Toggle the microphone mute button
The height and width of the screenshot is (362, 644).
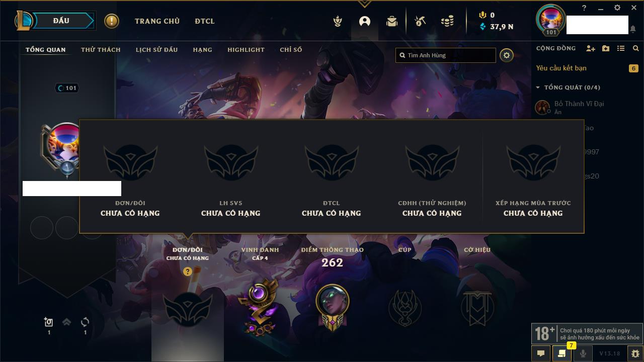point(583,353)
